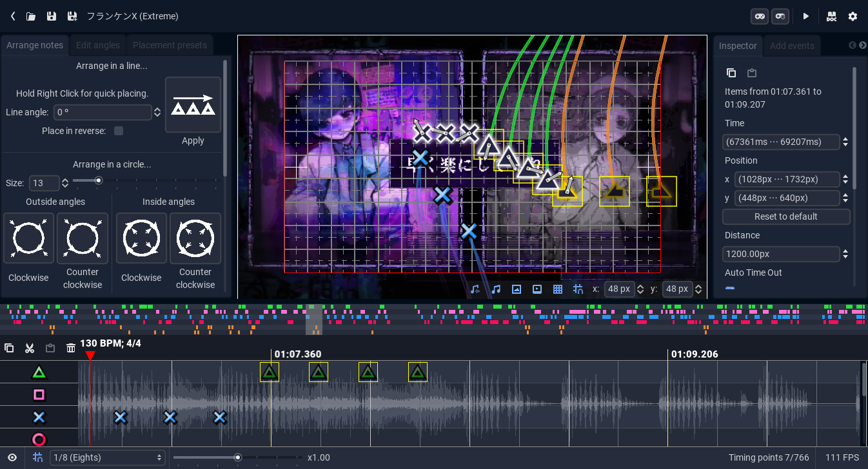The height and width of the screenshot is (469, 868).
Task: Click the Apply label under line icon
Action: [x=193, y=140]
